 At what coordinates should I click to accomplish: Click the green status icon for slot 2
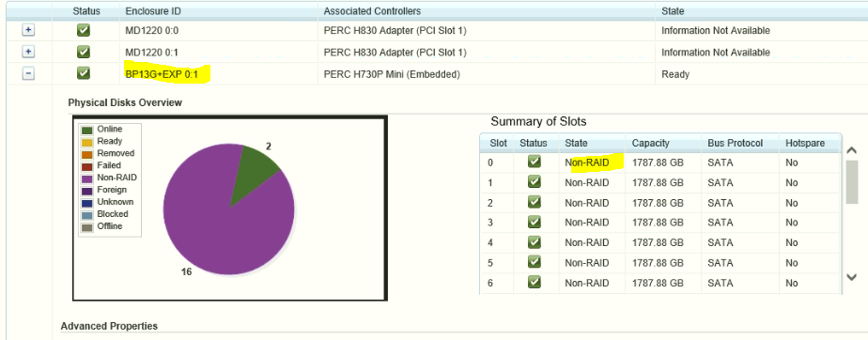tap(535, 202)
